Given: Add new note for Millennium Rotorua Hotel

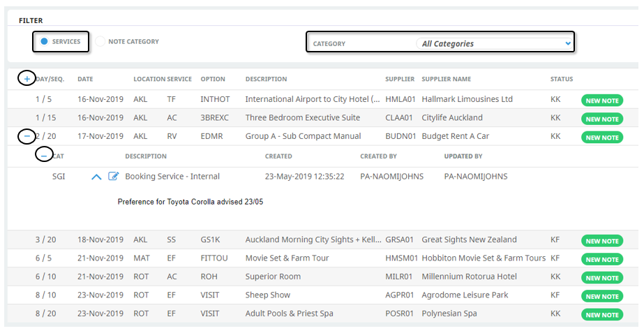Looking at the screenshot, I should coord(601,278).
